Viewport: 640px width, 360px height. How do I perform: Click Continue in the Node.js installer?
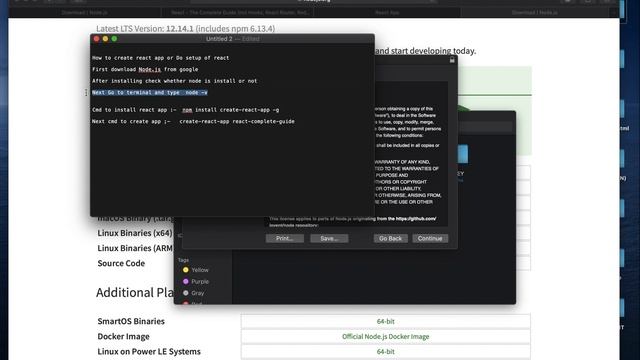coord(430,238)
